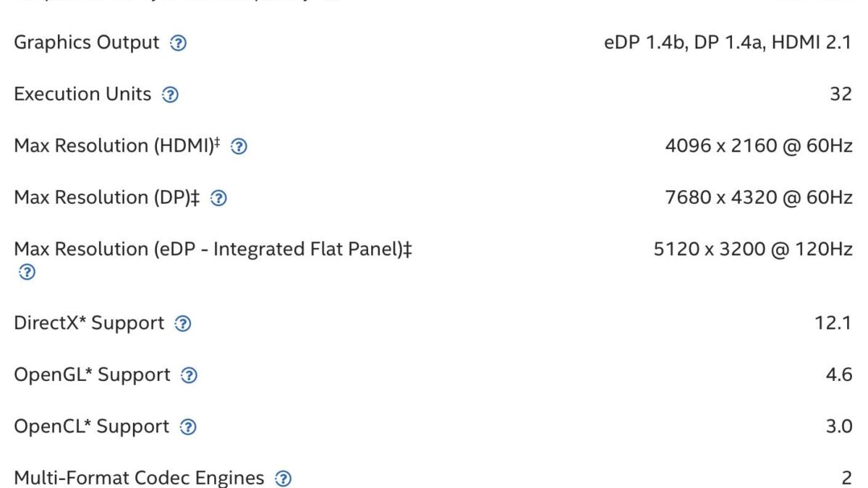The width and height of the screenshot is (868, 488).
Task: Open help icon for Max Resolution (DP)
Action: coord(216,198)
